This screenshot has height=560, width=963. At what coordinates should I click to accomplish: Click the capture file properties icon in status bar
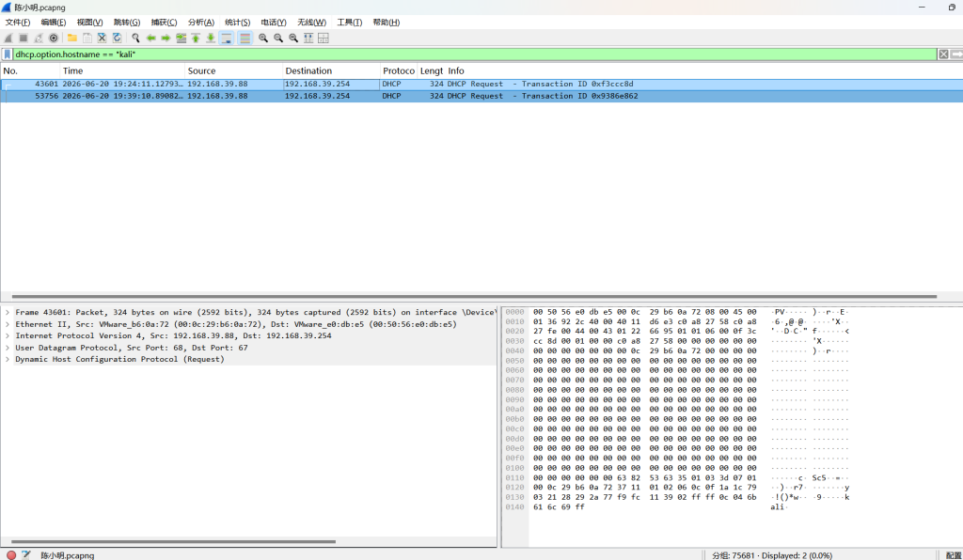[x=25, y=555]
